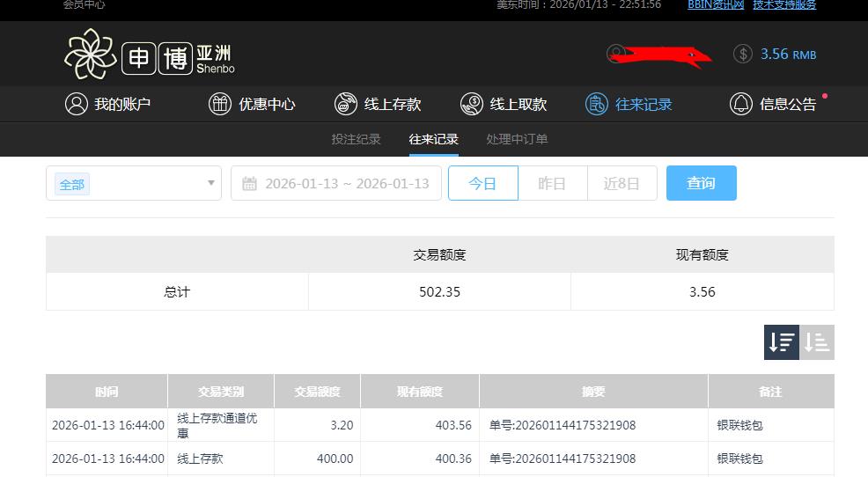Click the 400.00 transaction amount
Image resolution: width=868 pixels, height=477 pixels.
click(x=335, y=459)
